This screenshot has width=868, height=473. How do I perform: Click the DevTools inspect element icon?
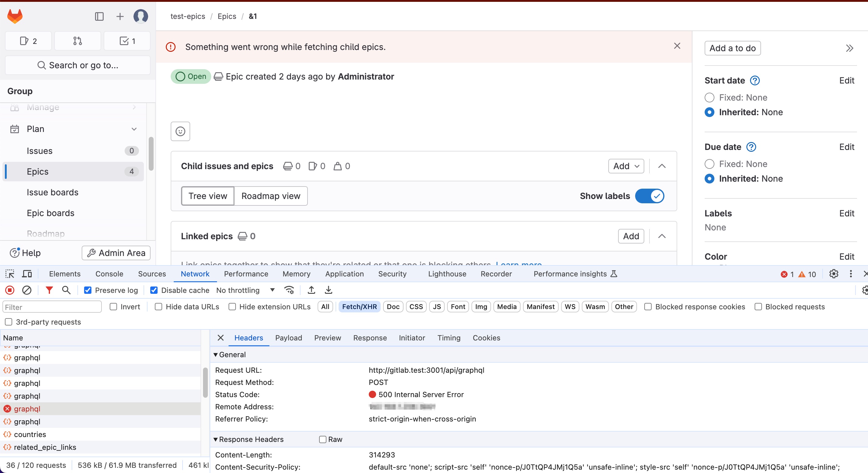pos(10,274)
